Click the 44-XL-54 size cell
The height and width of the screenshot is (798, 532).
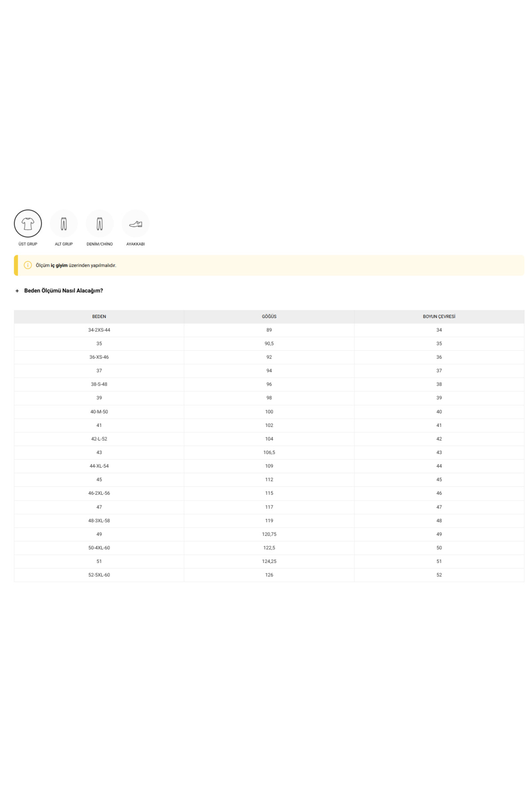(x=99, y=466)
